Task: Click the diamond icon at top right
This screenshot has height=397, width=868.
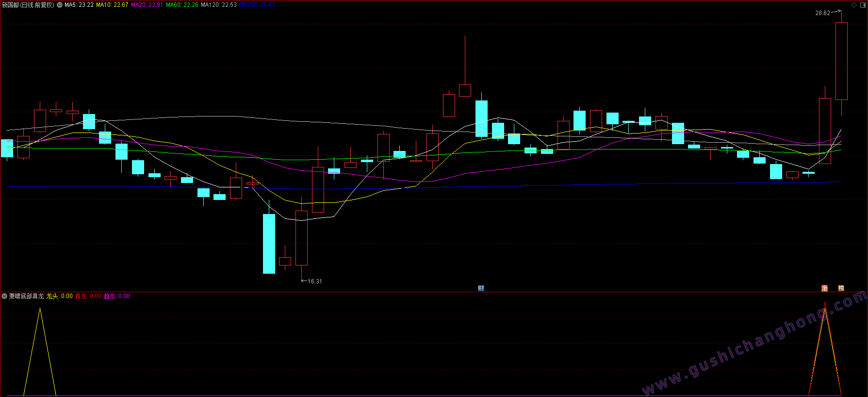Action: click(x=854, y=5)
